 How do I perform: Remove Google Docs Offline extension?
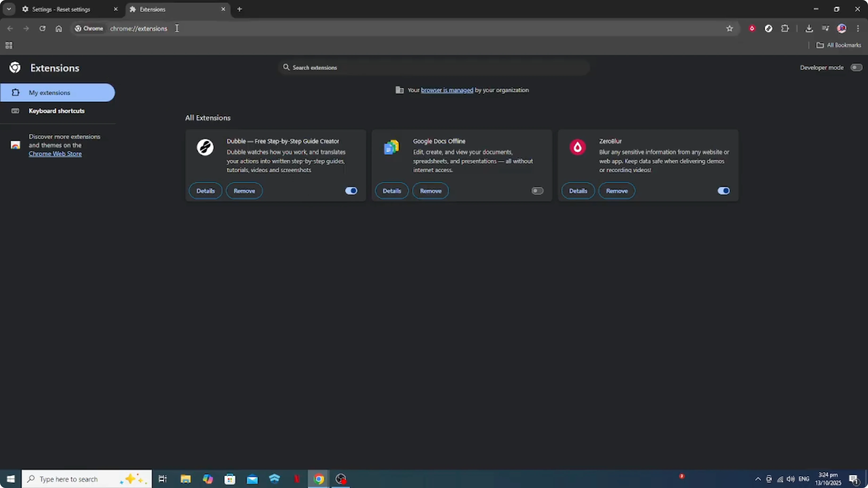tap(430, 191)
